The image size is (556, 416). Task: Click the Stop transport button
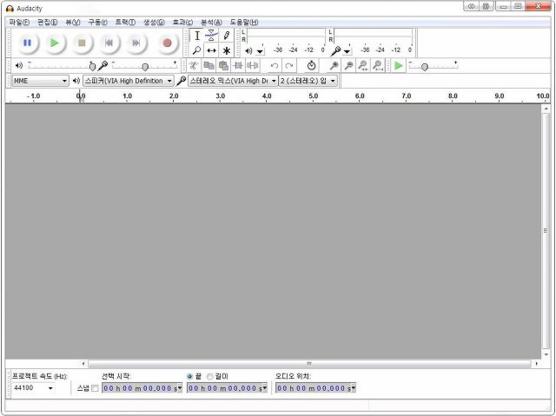coord(82,43)
